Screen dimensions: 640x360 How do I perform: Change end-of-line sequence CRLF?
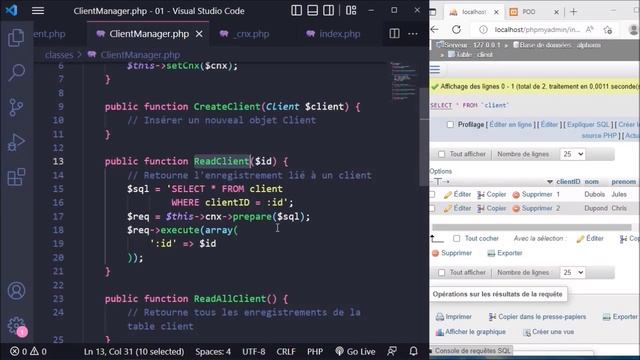(286, 351)
